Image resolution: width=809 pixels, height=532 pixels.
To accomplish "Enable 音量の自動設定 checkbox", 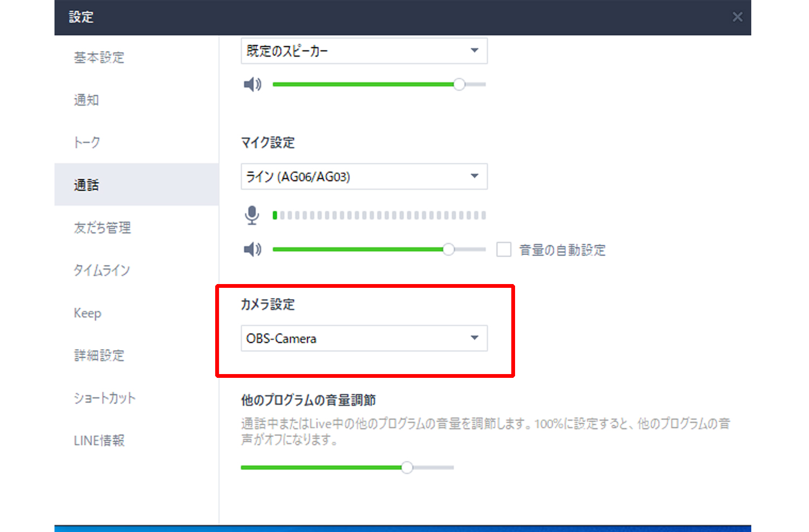I will 504,250.
